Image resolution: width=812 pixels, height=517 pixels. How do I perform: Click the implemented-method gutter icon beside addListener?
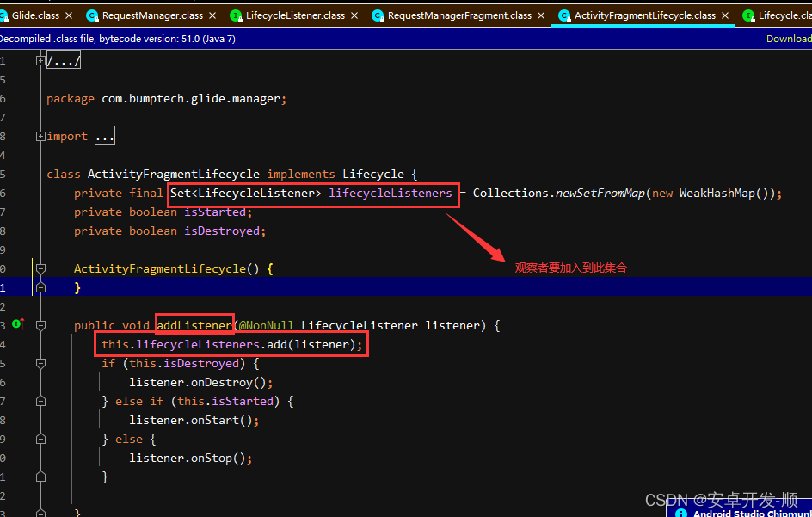[17, 324]
